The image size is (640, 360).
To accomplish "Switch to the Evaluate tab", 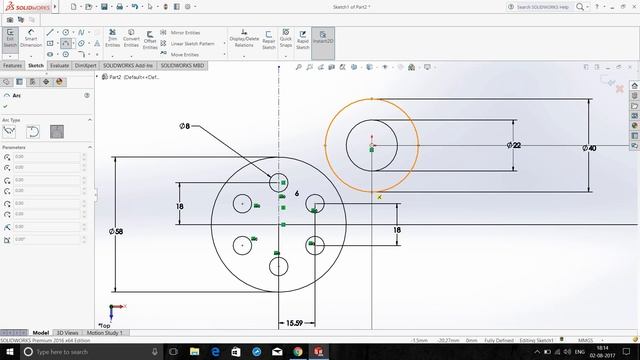I will pos(60,65).
